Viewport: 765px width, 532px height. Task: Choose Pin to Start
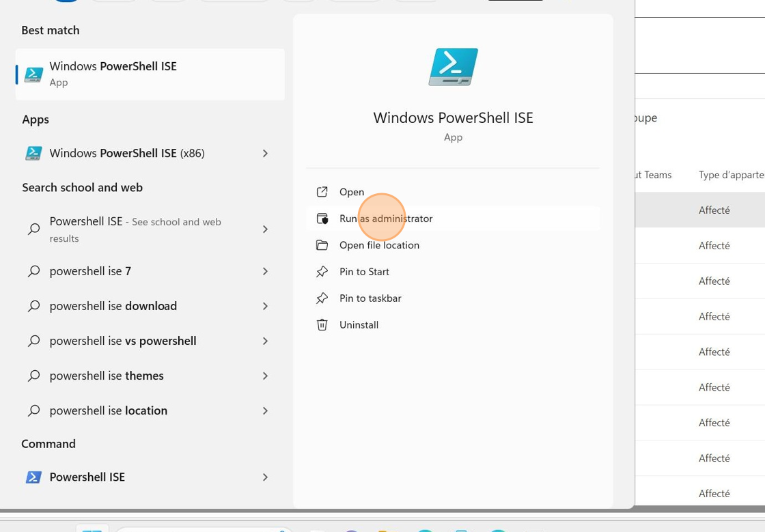[x=453, y=272]
